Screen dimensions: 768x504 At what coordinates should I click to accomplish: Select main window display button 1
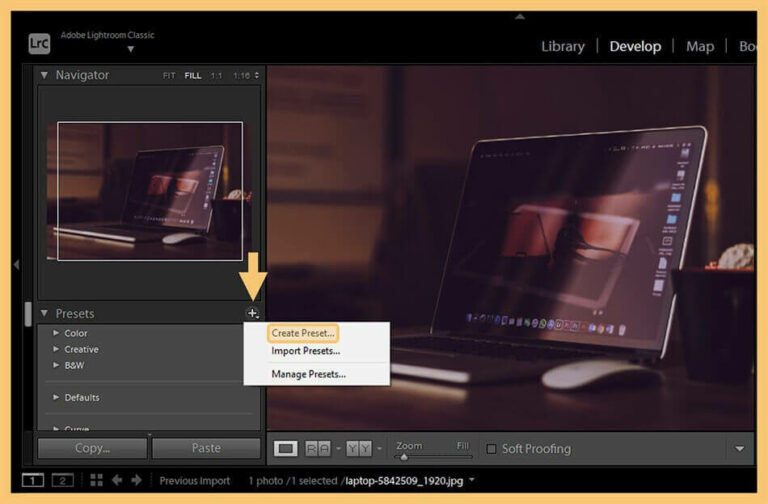(x=33, y=480)
